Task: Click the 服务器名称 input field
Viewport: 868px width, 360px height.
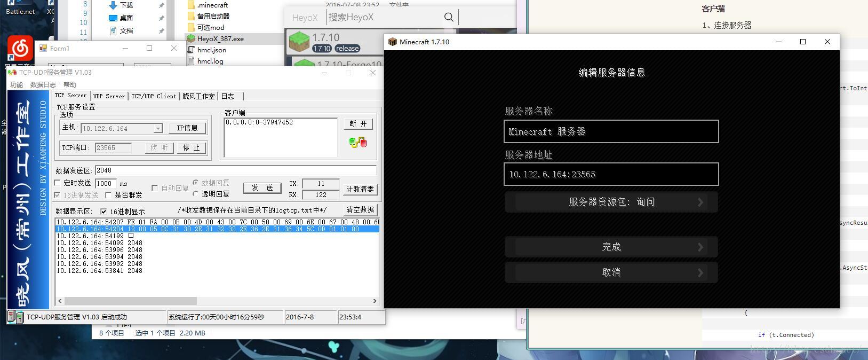Action: click(x=611, y=131)
